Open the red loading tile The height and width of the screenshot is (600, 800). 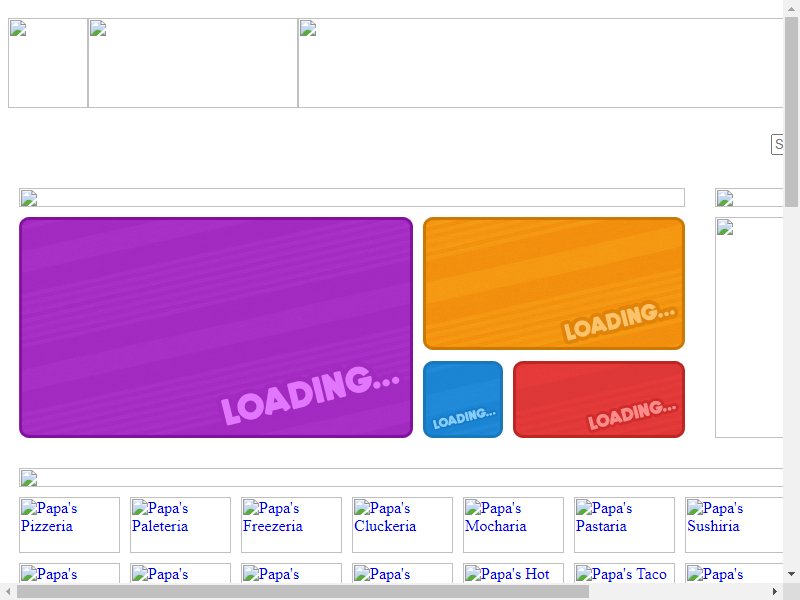point(599,399)
